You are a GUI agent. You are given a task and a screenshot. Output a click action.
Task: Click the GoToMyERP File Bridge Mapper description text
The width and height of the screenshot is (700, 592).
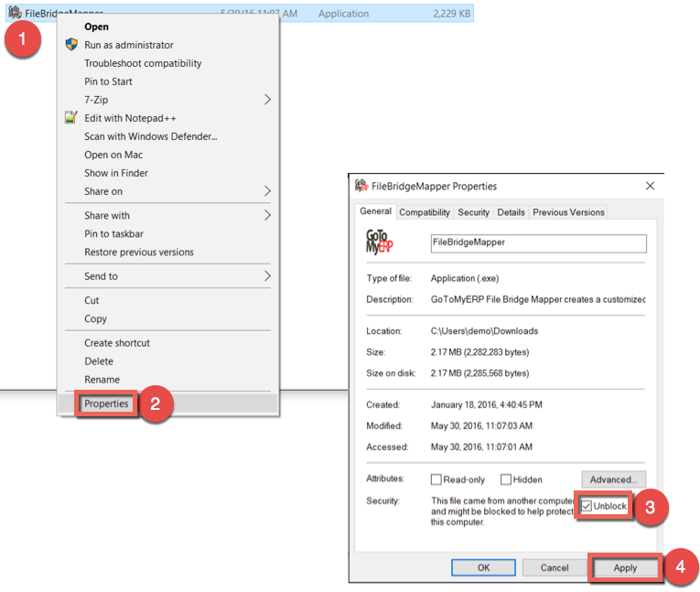click(x=538, y=299)
